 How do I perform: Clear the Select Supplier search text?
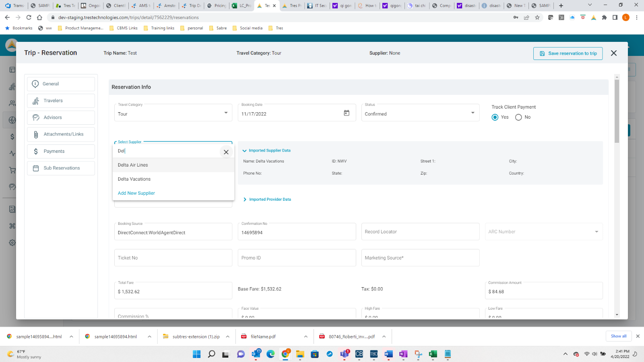(x=226, y=152)
